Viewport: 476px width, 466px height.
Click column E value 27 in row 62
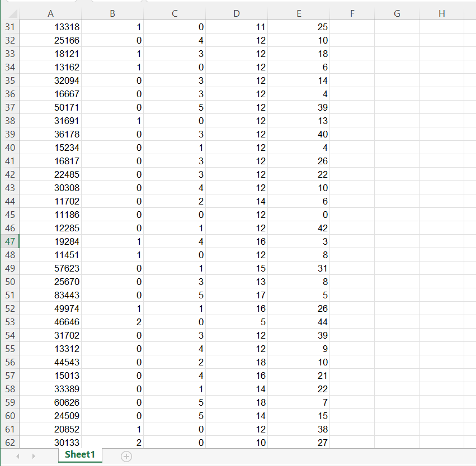click(299, 443)
